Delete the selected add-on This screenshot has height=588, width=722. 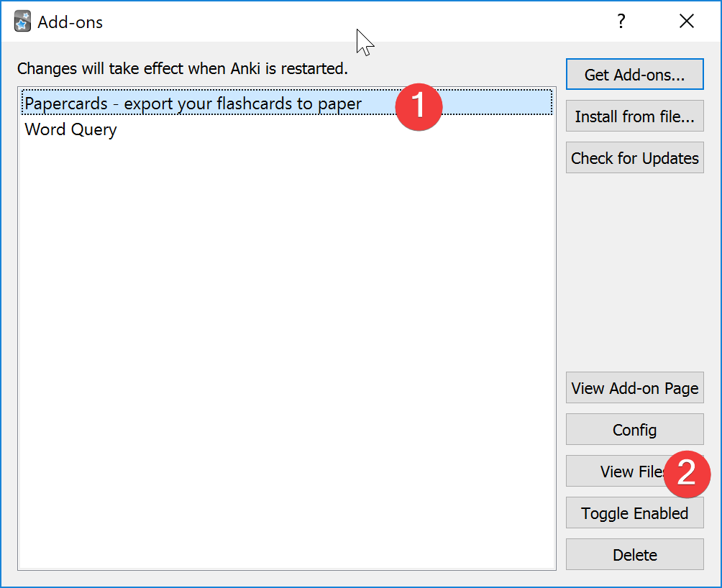[634, 554]
